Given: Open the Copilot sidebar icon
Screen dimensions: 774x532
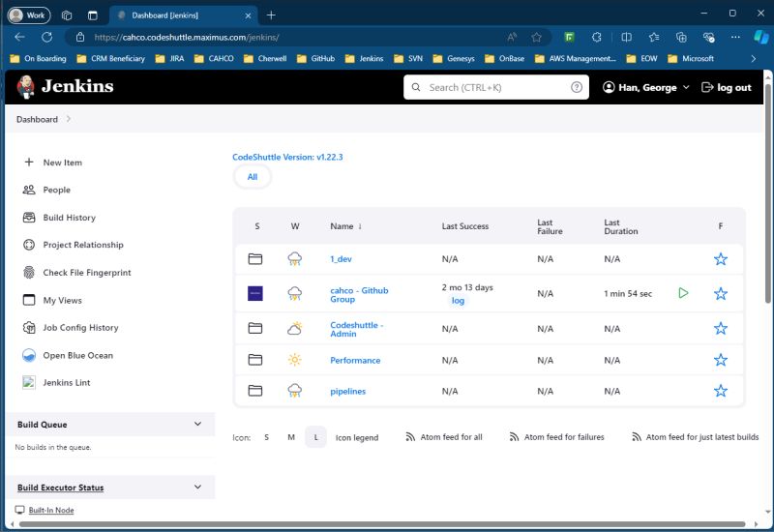Looking at the screenshot, I should (x=761, y=37).
